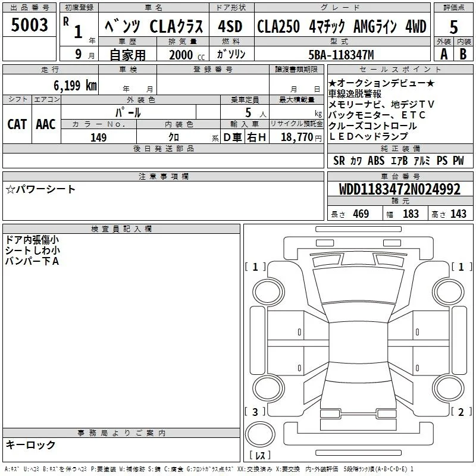Click the ABS equipment code
476x476 pixels.
point(376,161)
